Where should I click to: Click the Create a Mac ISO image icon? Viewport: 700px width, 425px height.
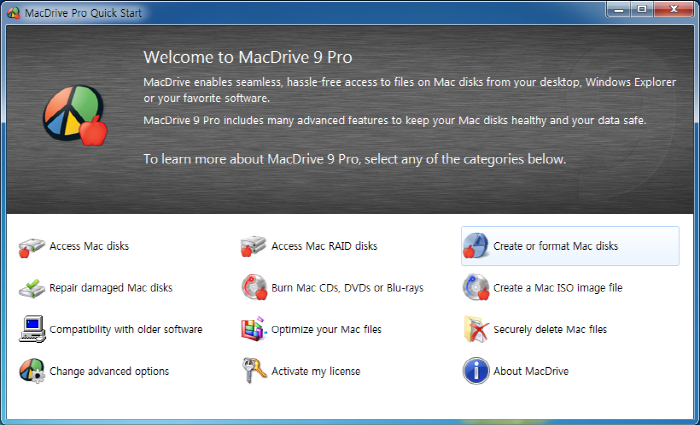pyautogui.click(x=476, y=287)
